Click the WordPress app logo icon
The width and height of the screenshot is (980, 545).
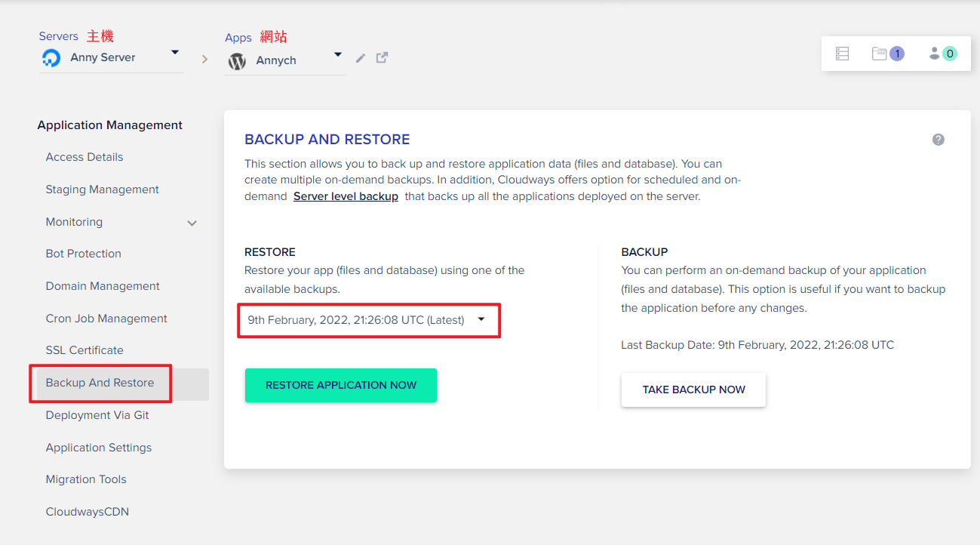(237, 61)
